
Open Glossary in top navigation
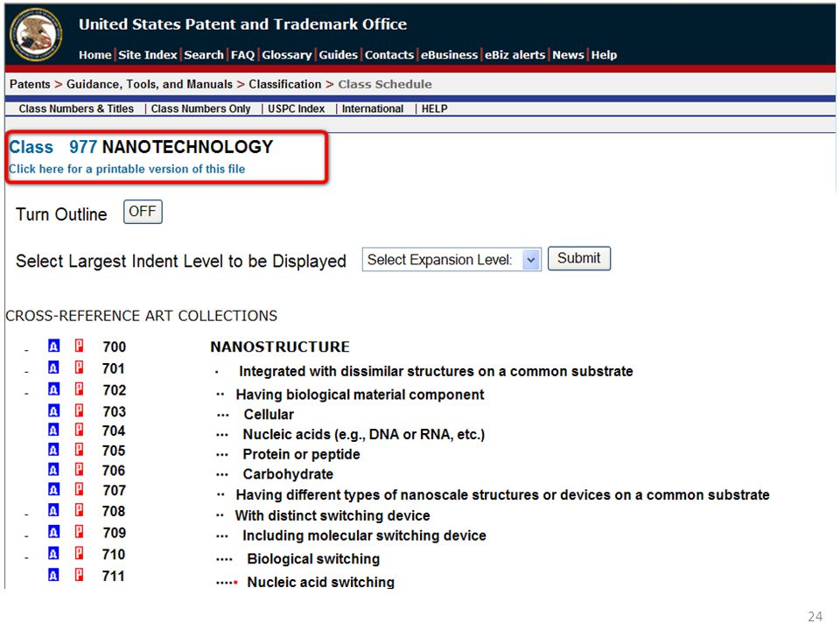click(x=287, y=54)
